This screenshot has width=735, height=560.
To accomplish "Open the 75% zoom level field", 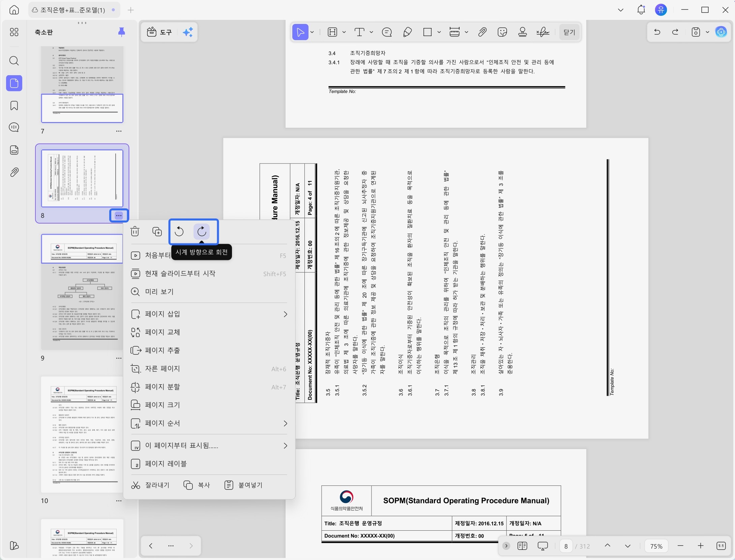I will [656, 546].
